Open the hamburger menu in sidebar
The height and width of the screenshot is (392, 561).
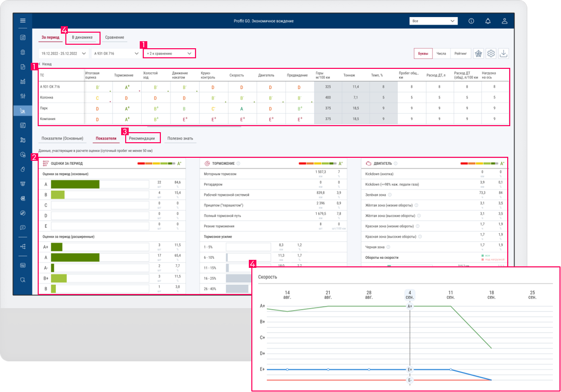(x=23, y=21)
